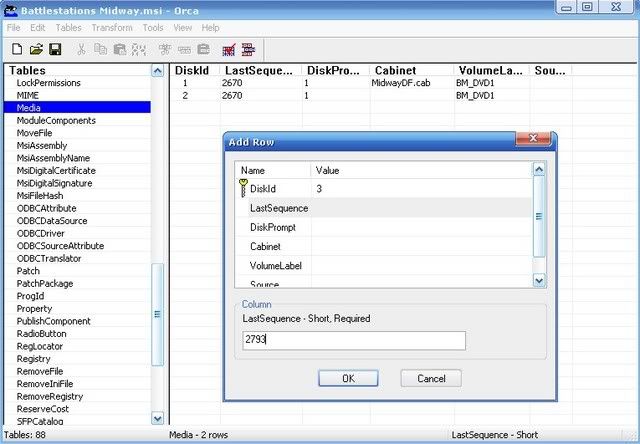This screenshot has width=640, height=444.
Task: Select the MsiDigitalCertificate table
Action: point(56,171)
